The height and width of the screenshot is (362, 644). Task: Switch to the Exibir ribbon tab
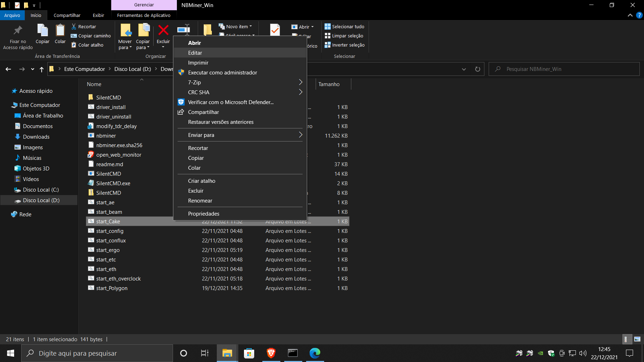point(99,15)
